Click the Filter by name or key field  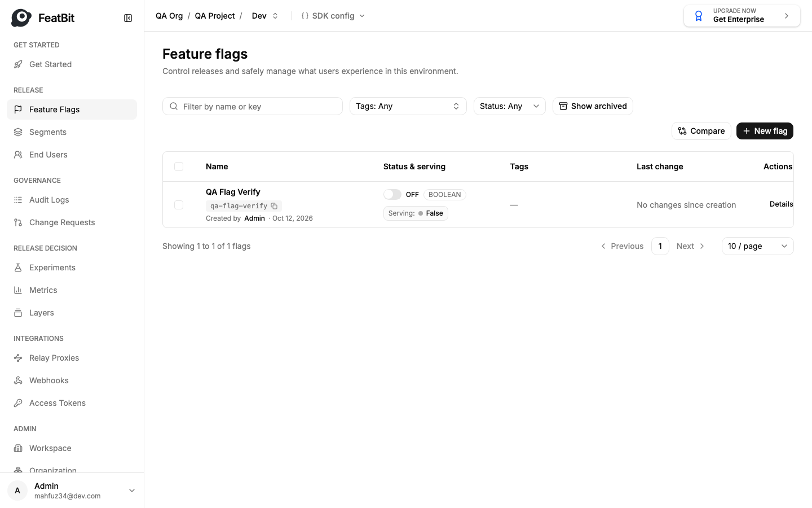click(x=253, y=106)
